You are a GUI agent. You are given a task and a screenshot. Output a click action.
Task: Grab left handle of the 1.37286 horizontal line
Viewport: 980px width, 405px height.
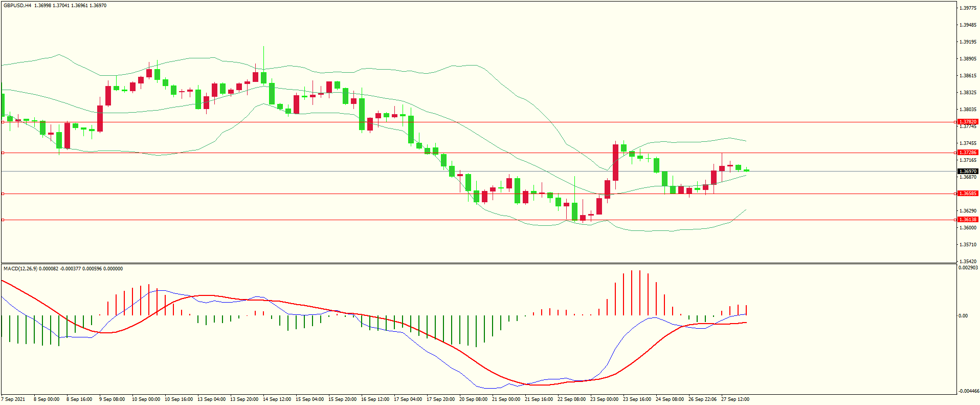[3, 153]
